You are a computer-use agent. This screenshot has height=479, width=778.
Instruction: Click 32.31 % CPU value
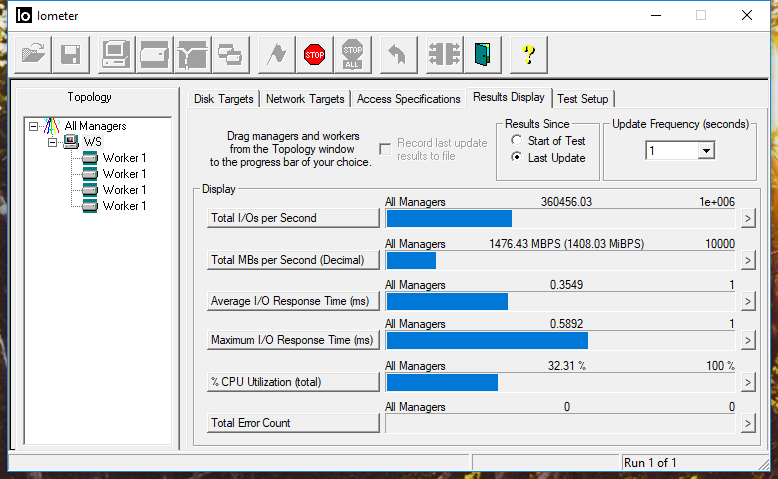point(567,366)
